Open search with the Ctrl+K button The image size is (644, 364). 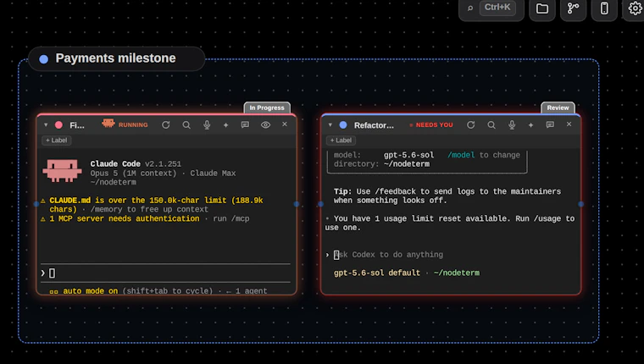click(x=491, y=8)
